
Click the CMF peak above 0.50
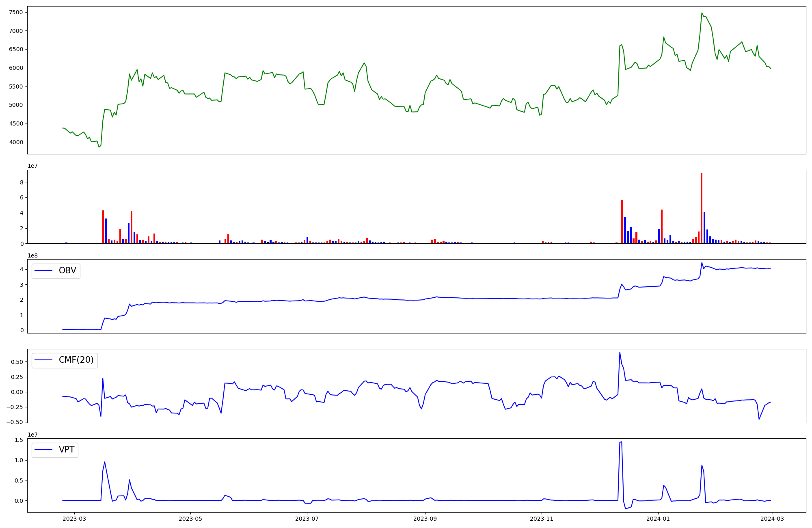[x=620, y=353]
